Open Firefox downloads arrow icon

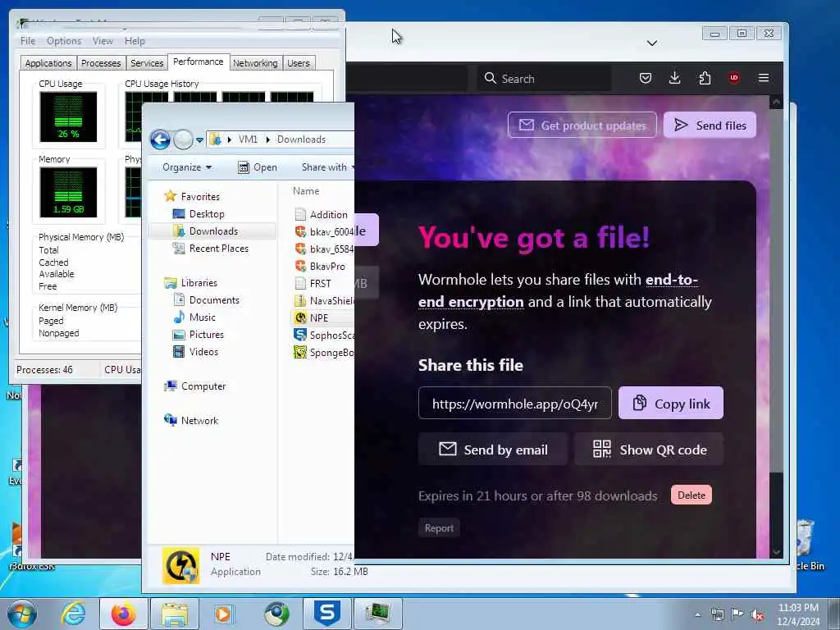(x=675, y=78)
